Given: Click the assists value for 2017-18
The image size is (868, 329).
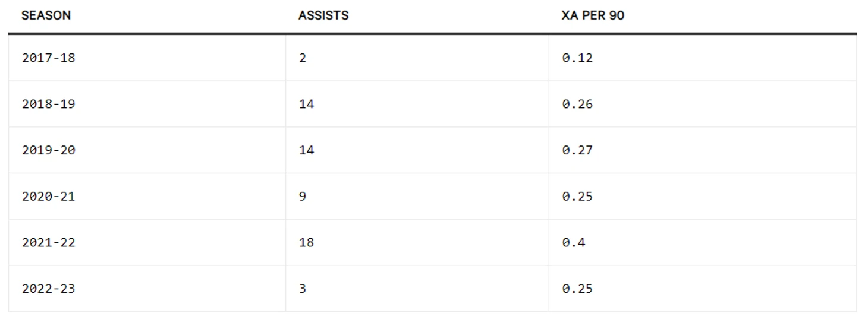Looking at the screenshot, I should click(x=303, y=58).
